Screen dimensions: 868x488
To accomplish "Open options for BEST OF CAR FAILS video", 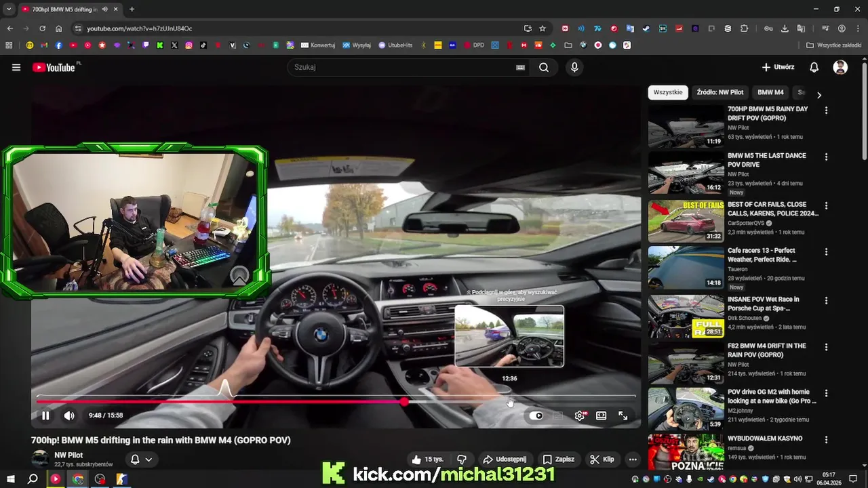I will pyautogui.click(x=826, y=205).
